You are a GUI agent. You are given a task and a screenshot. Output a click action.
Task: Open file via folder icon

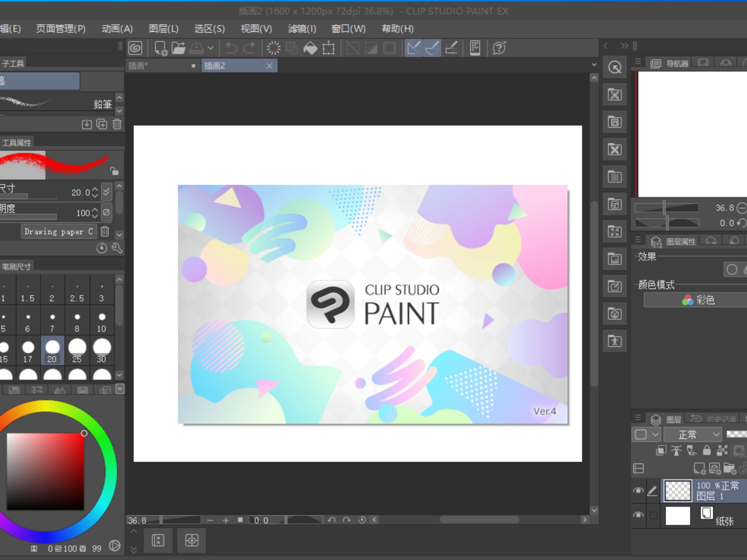pos(179,48)
